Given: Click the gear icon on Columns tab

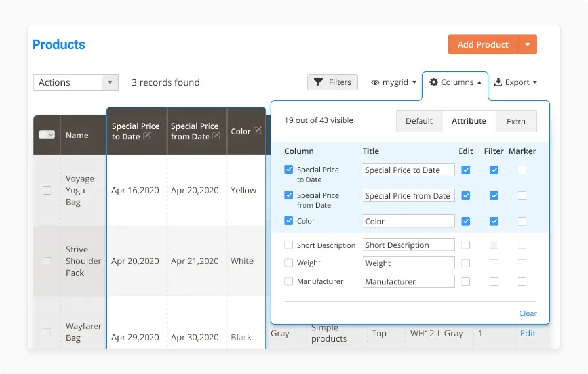Looking at the screenshot, I should [x=433, y=82].
